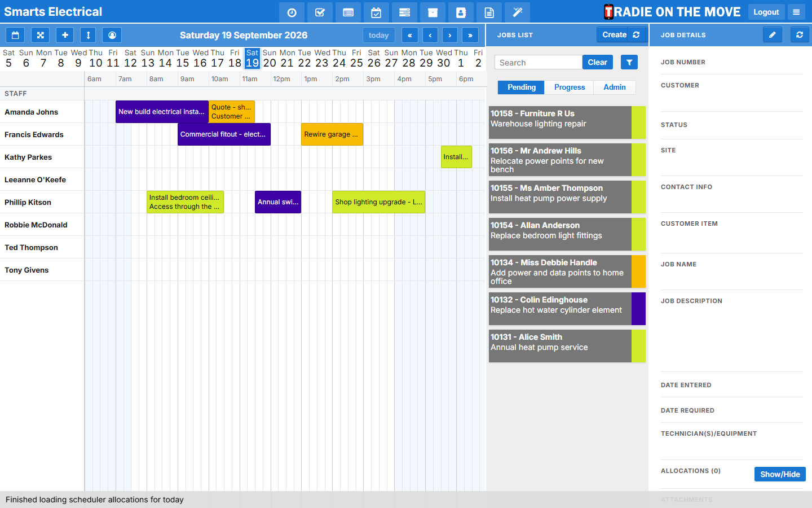812x508 pixels.
Task: Open the hamburger menu next to Logout
Action: [796, 12]
